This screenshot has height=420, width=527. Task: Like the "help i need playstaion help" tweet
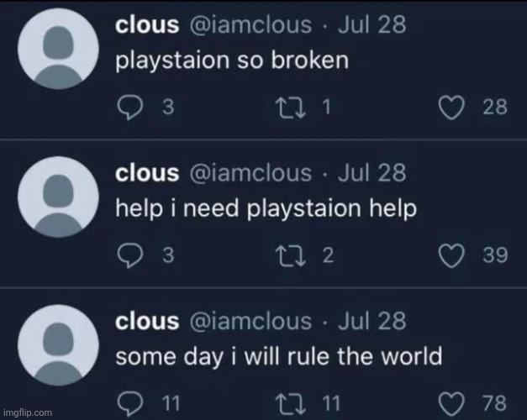coord(452,255)
